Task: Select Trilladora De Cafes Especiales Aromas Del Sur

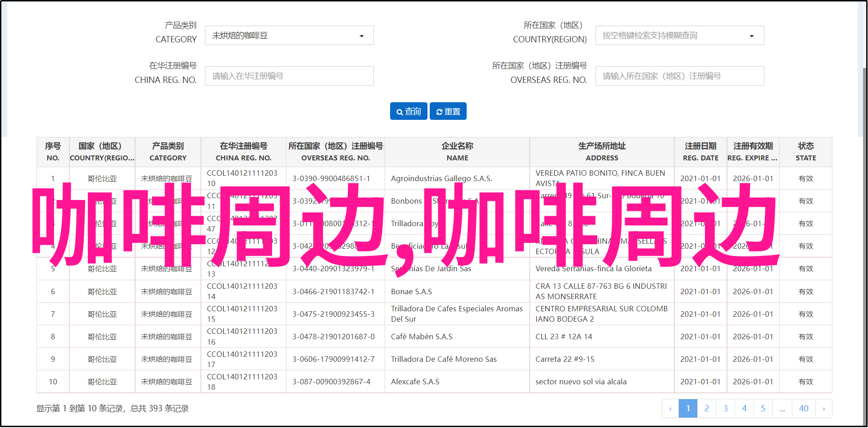Action: [457, 314]
